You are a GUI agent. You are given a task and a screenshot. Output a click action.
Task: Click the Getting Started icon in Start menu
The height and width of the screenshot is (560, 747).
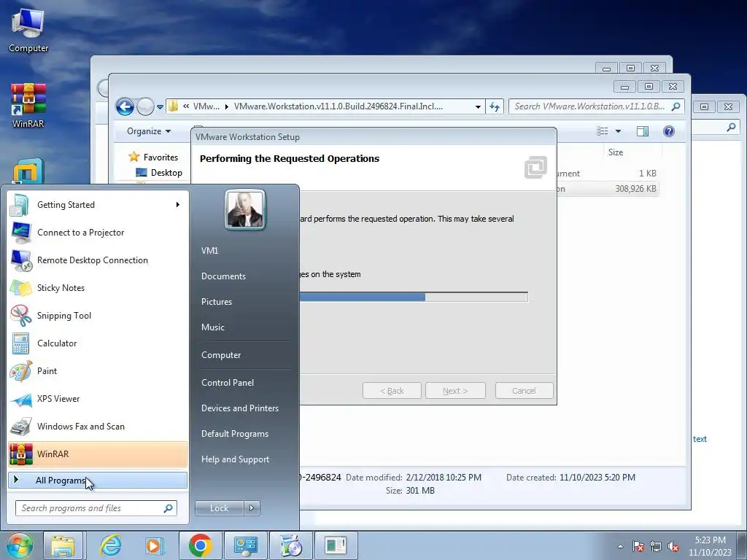20,205
